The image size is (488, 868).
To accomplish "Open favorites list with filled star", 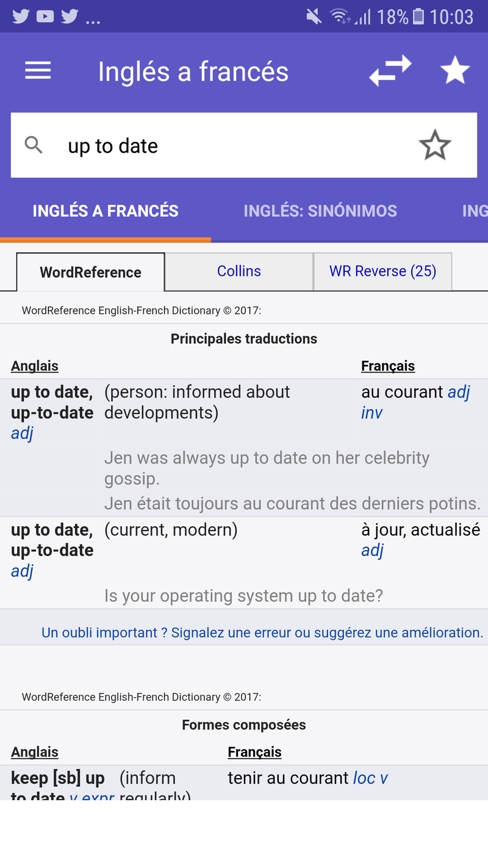I will [x=455, y=71].
